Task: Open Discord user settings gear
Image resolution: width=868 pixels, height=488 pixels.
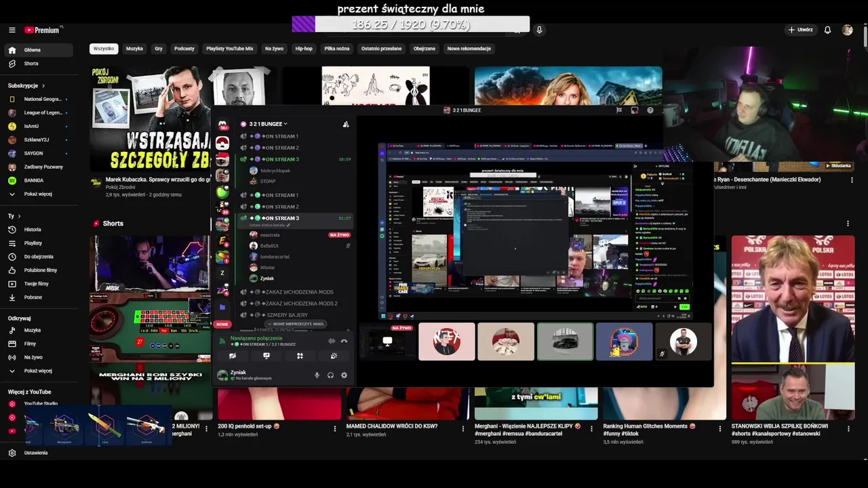Action: coord(344,375)
